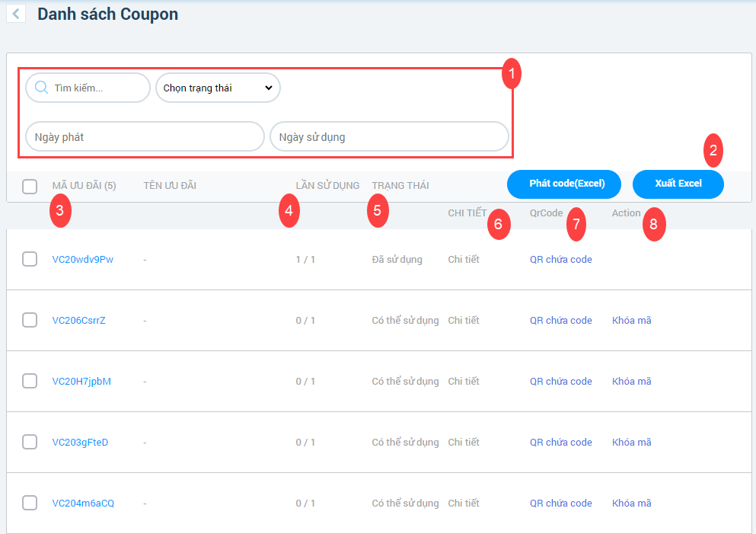Click the LẦN SỬ DỤNG column header
This screenshot has height=534, width=756.
click(x=328, y=186)
